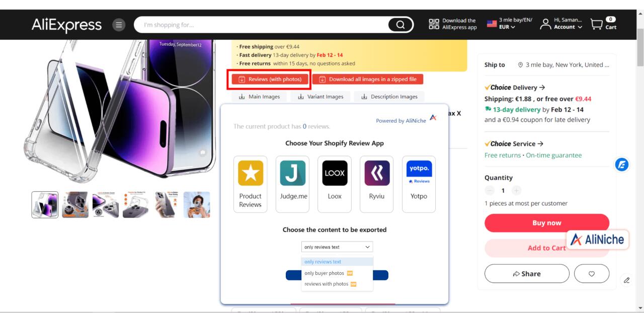The height and width of the screenshot is (322, 644).
Task: Open the hamburger categories menu
Action: tap(119, 24)
